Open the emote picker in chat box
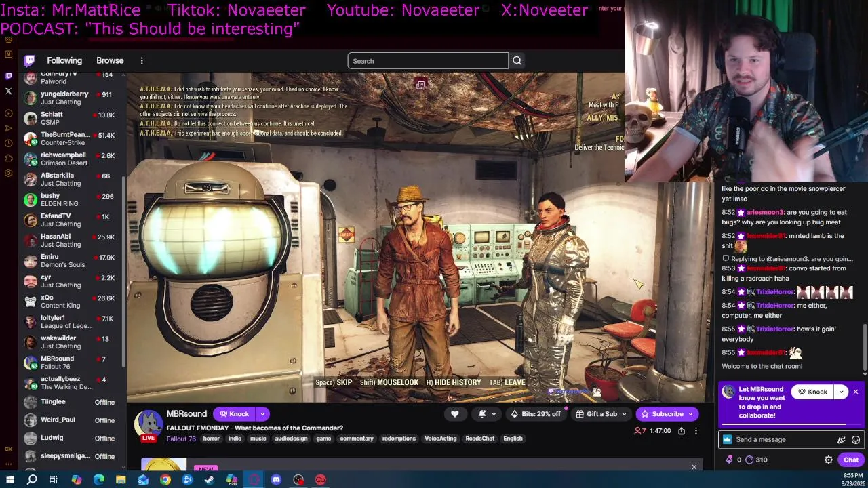The image size is (868, 488). tap(856, 439)
